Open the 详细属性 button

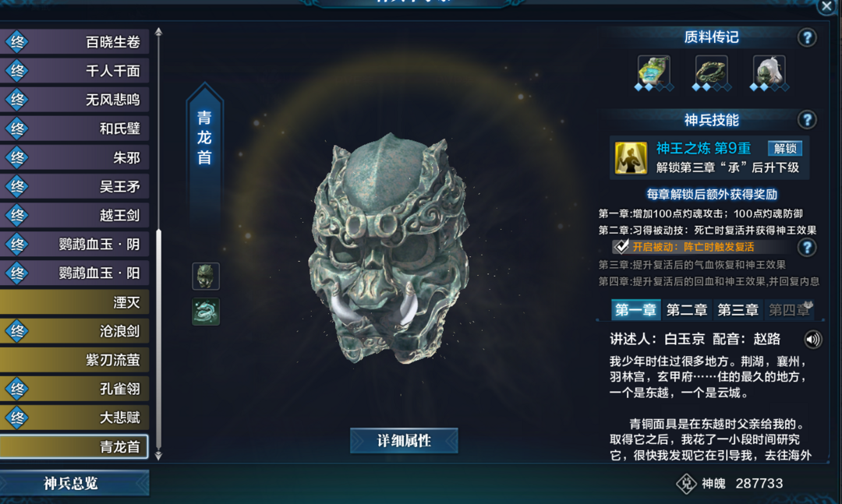(404, 441)
